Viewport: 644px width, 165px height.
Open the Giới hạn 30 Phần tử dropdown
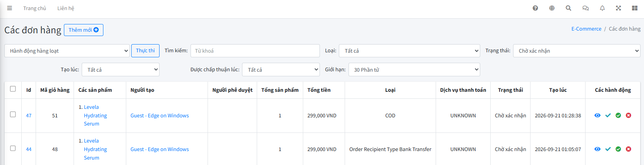pos(414,70)
